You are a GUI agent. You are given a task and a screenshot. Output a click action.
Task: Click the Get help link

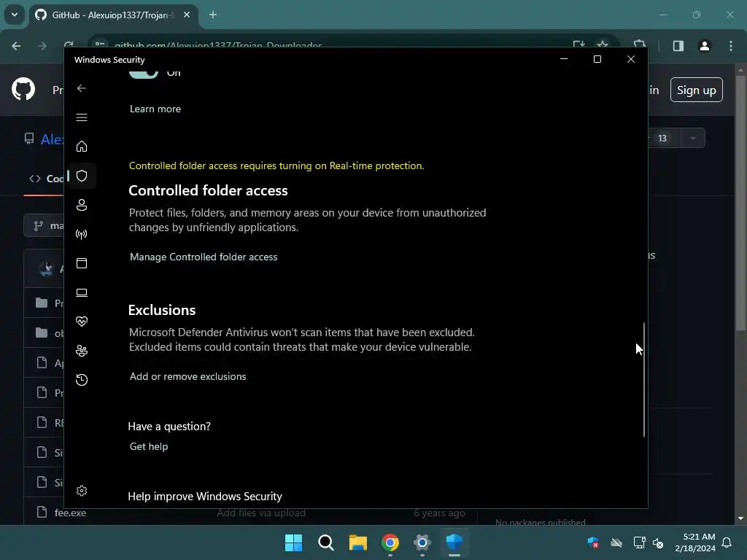click(x=149, y=447)
